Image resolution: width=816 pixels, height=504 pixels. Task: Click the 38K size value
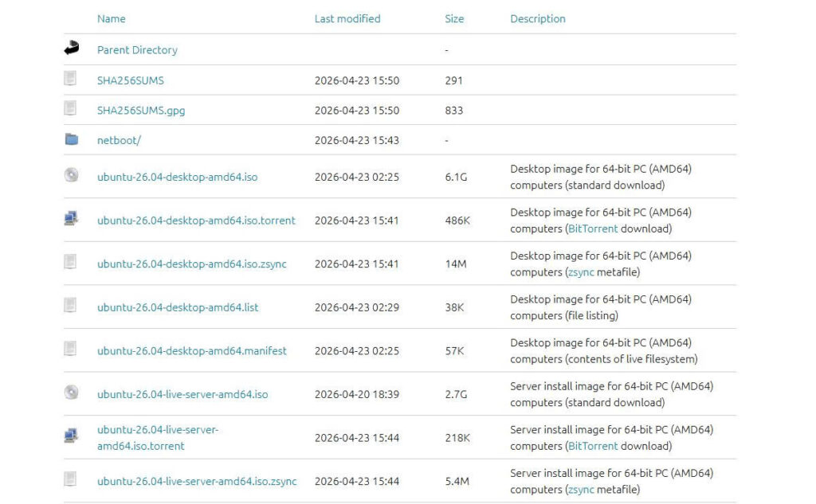click(454, 307)
